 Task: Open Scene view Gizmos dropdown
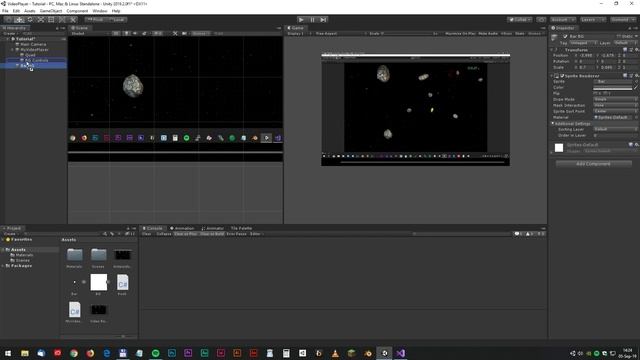coord(200,33)
